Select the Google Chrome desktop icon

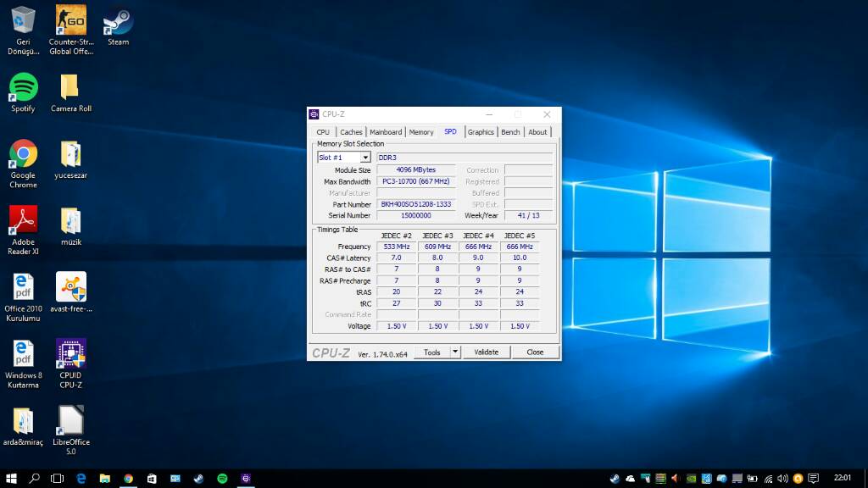tap(23, 154)
